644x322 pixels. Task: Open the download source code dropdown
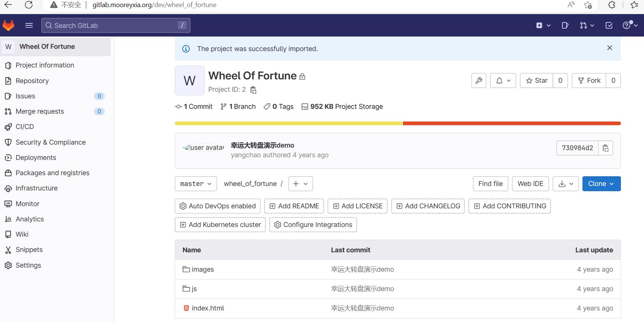[566, 184]
